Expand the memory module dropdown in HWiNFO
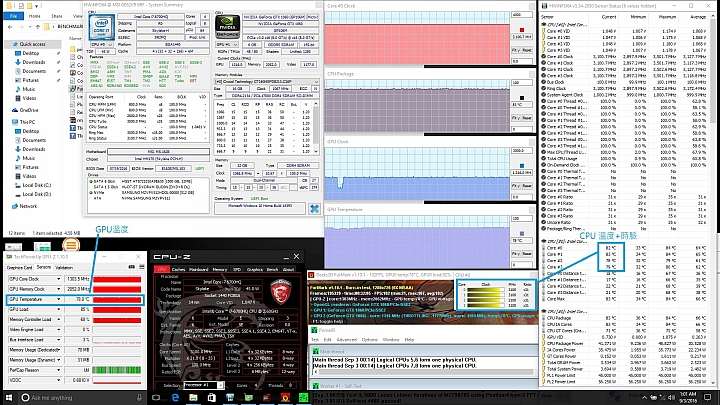720x405 pixels. coord(266,82)
